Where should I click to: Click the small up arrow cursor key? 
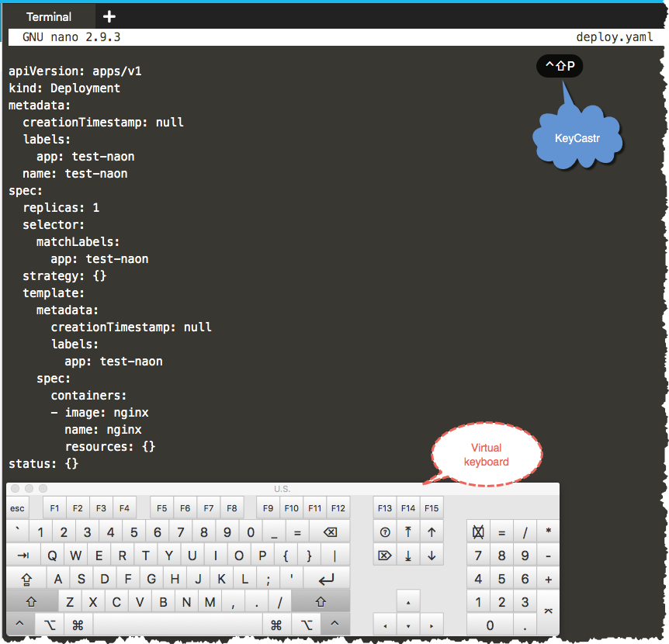[x=408, y=602]
